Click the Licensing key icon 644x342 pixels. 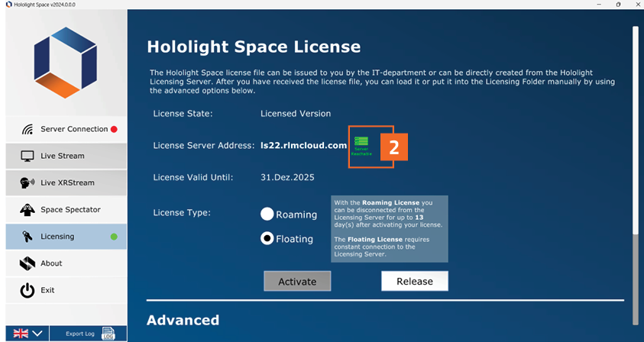(x=28, y=237)
